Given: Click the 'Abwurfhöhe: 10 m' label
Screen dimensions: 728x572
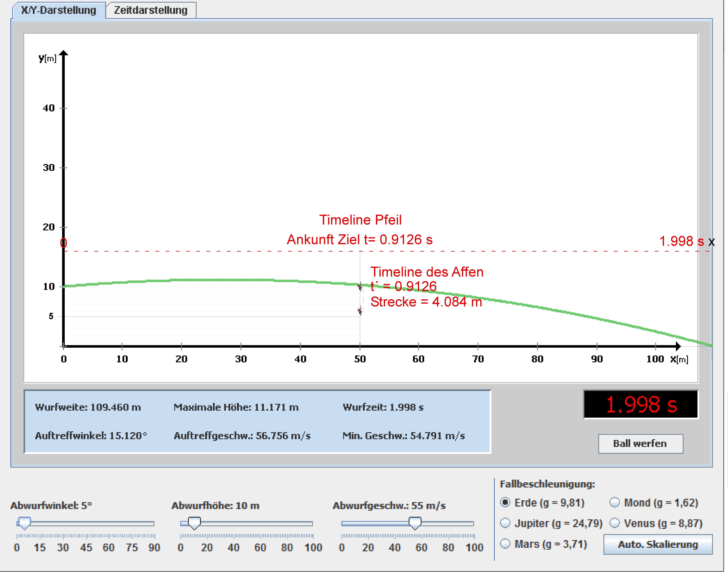Looking at the screenshot, I should pyautogui.click(x=216, y=506).
